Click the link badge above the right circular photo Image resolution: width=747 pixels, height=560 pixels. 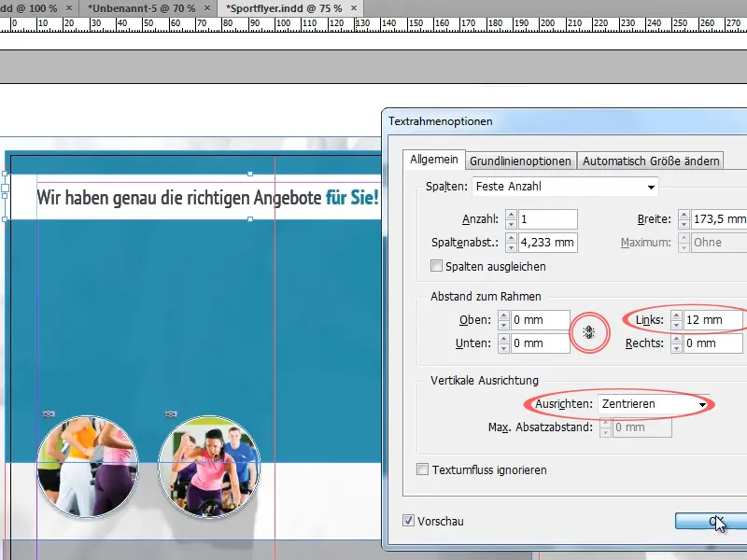coord(171,413)
